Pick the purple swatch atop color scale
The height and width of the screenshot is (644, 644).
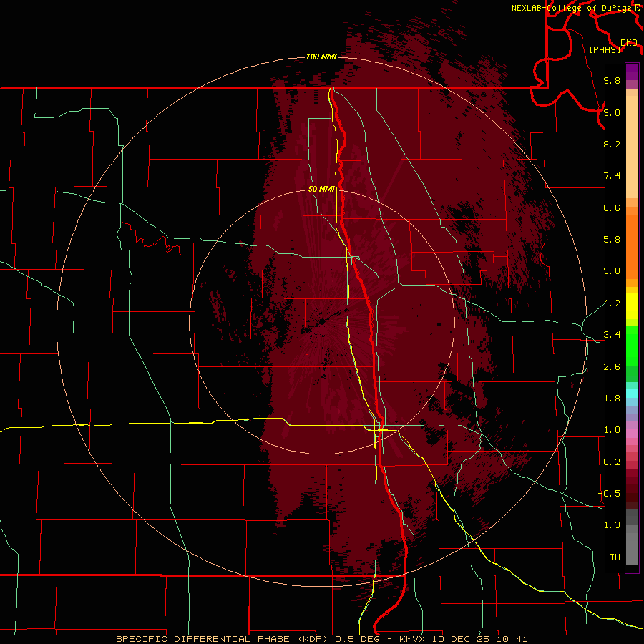[632, 72]
